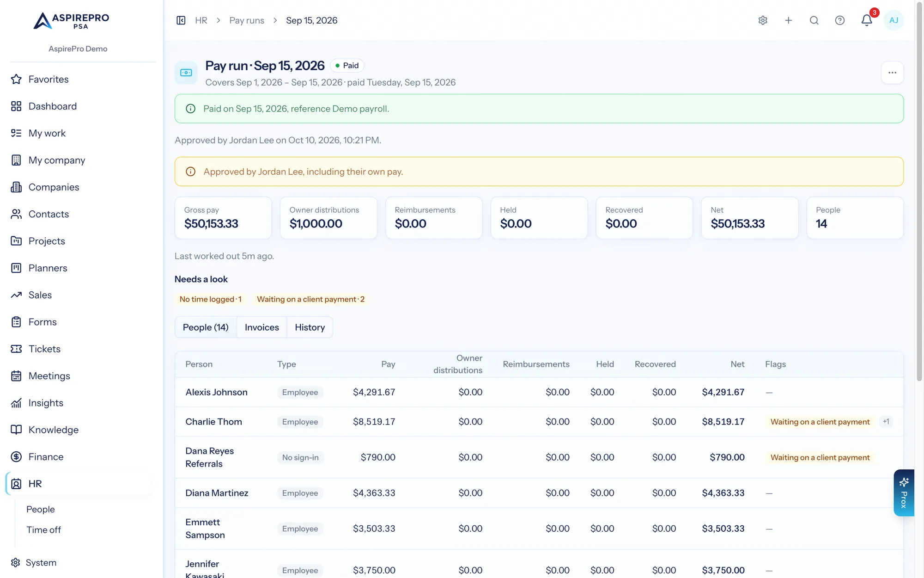Open Emmett Sampson's row
The height and width of the screenshot is (578, 924).
[x=539, y=529]
